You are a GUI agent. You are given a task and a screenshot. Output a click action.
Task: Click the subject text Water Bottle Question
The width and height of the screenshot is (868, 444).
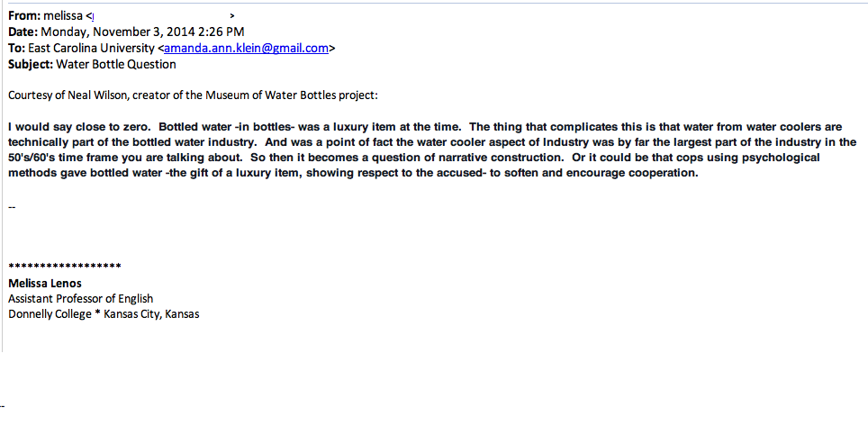116,65
